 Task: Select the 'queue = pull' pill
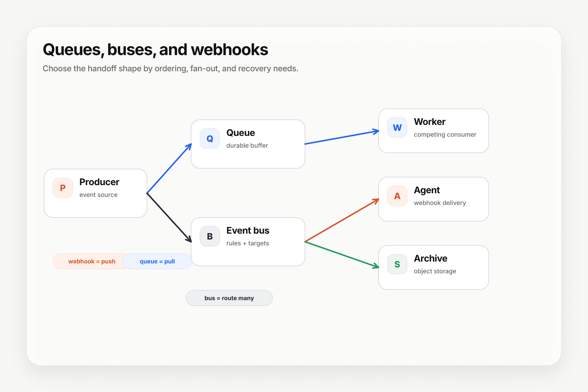pyautogui.click(x=157, y=261)
